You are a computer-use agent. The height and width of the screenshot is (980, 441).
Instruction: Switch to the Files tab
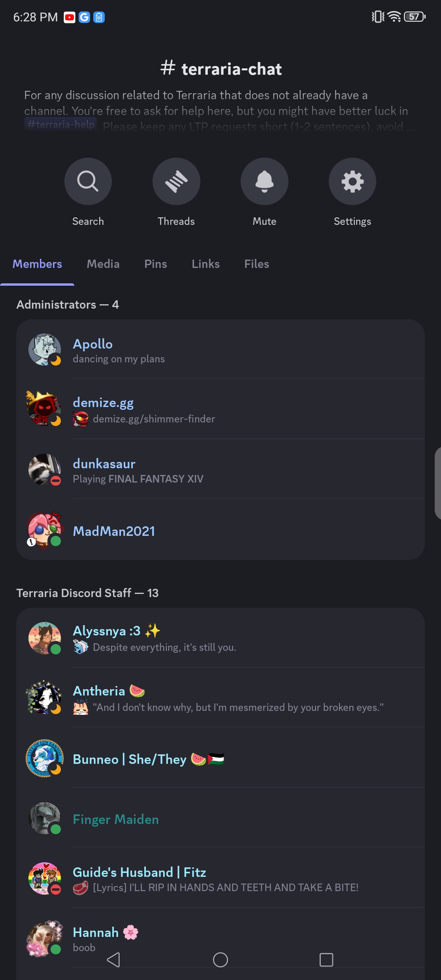[x=257, y=264]
